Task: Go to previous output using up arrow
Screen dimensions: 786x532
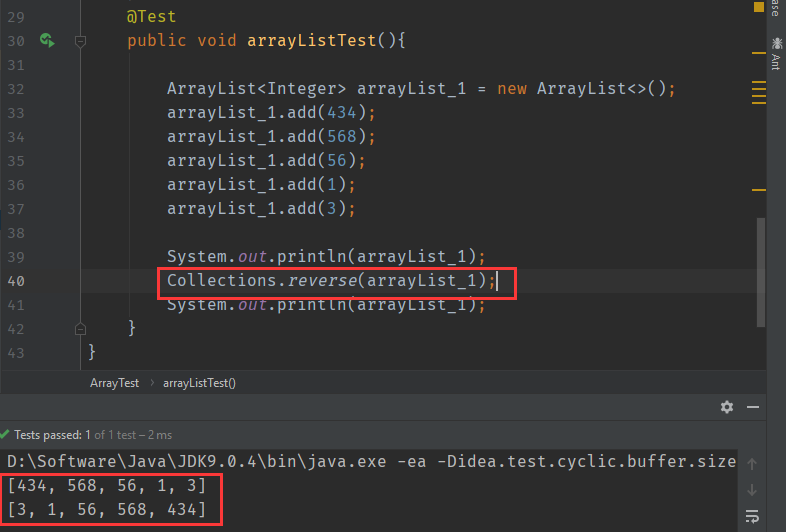Action: (752, 464)
